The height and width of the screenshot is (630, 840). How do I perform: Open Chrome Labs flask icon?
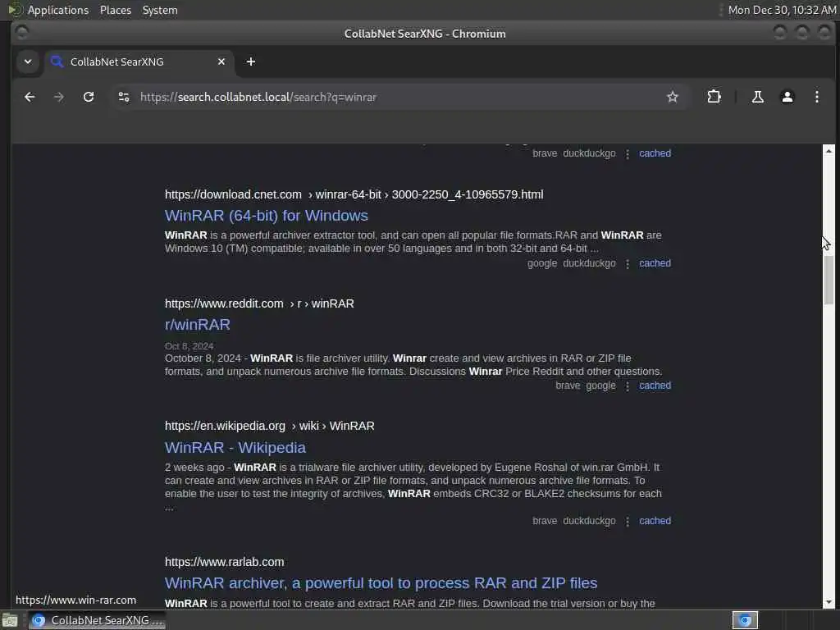[757, 97]
